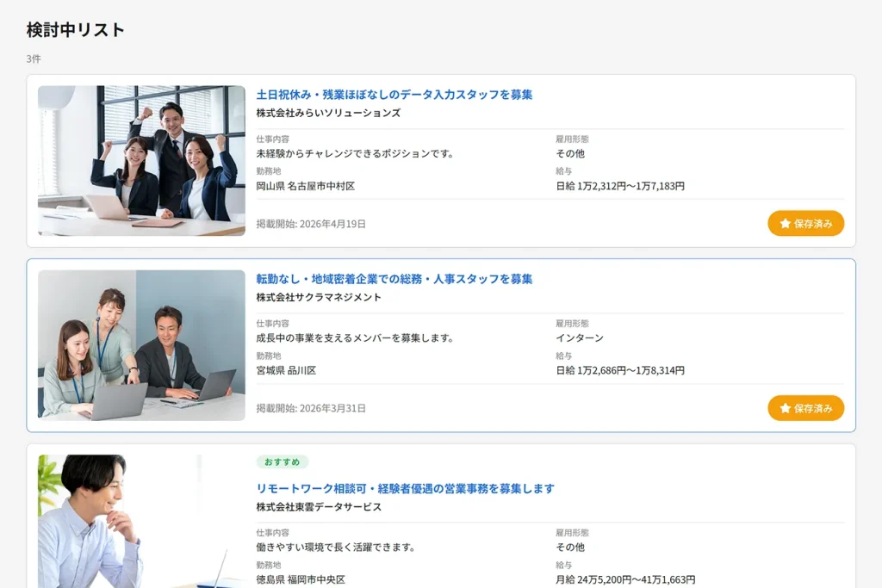Select description 未経験からチャレンジできるポジションです。
The height and width of the screenshot is (588, 882).
[357, 153]
